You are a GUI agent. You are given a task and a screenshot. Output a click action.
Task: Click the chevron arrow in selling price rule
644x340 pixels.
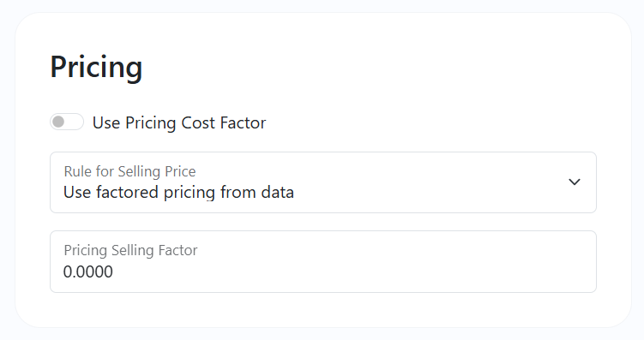575,182
